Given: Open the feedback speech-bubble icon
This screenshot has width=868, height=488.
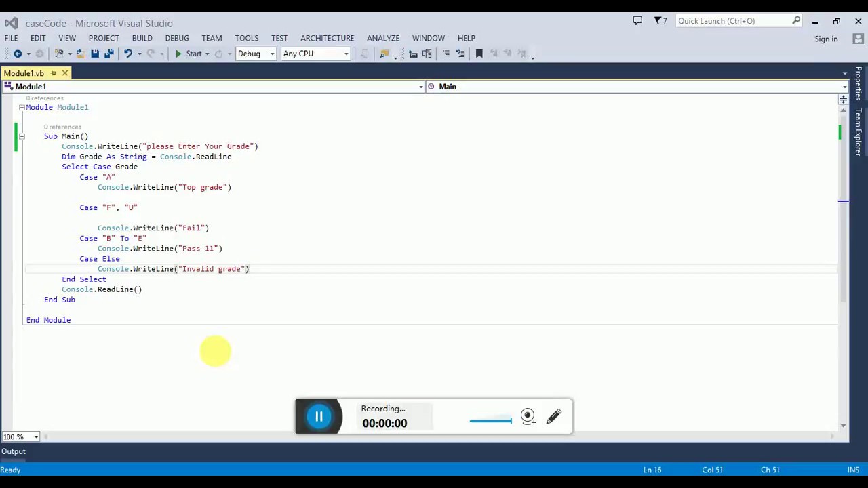Looking at the screenshot, I should point(637,21).
